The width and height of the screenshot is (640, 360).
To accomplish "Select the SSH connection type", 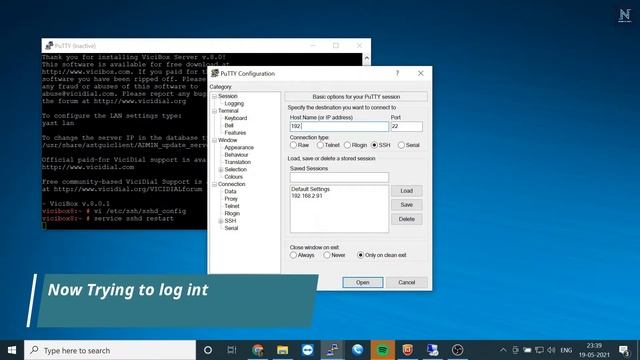I will coord(374,145).
